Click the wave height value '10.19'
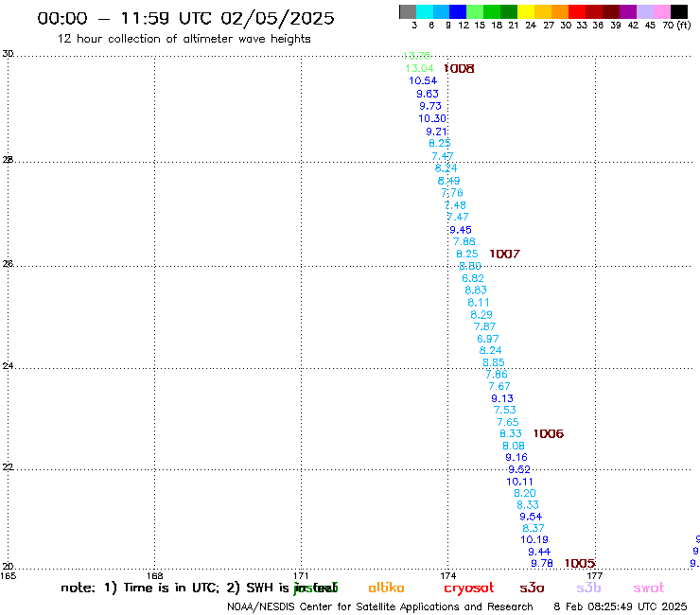The height and width of the screenshot is (615, 700). tap(534, 540)
